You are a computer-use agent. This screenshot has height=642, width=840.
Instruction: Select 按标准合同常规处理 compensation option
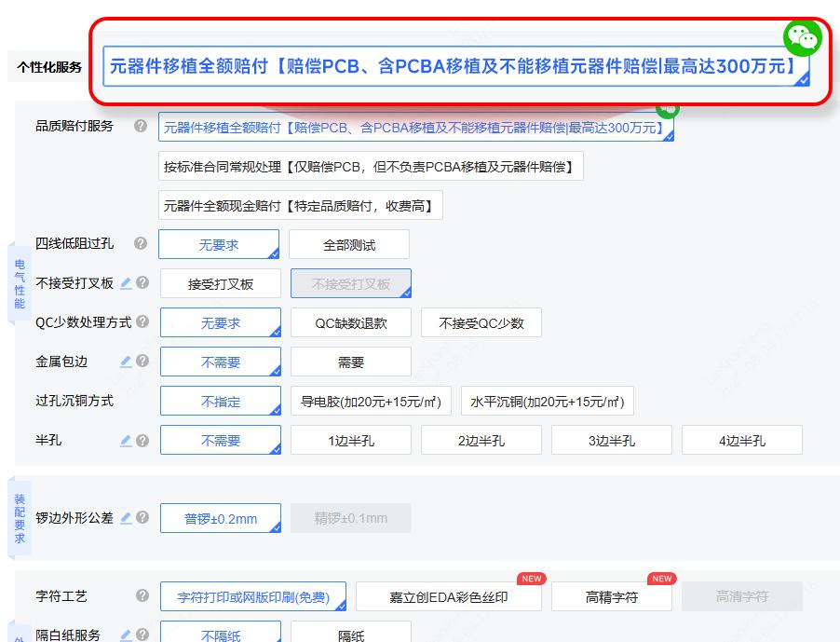[371, 167]
